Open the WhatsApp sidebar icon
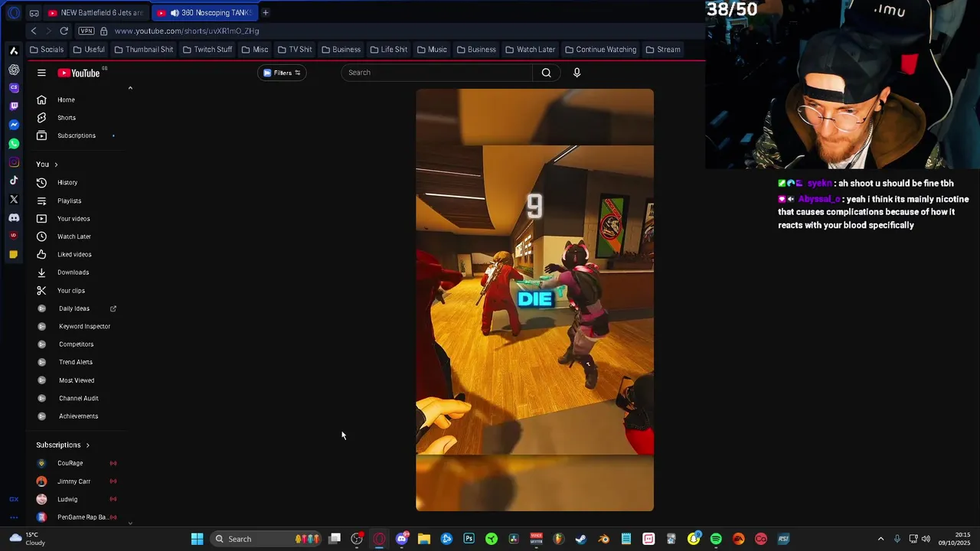The width and height of the screenshot is (980, 551). [14, 144]
